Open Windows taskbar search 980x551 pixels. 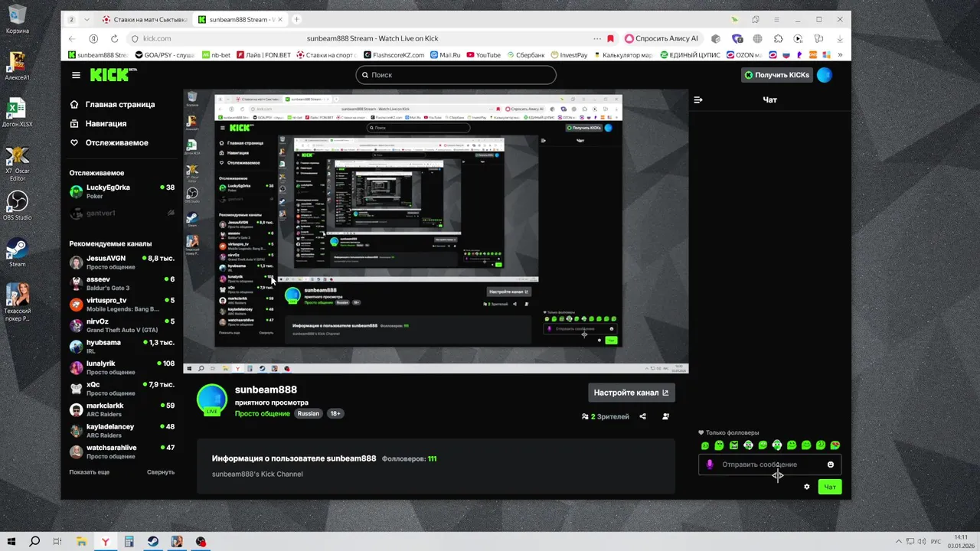point(34,542)
